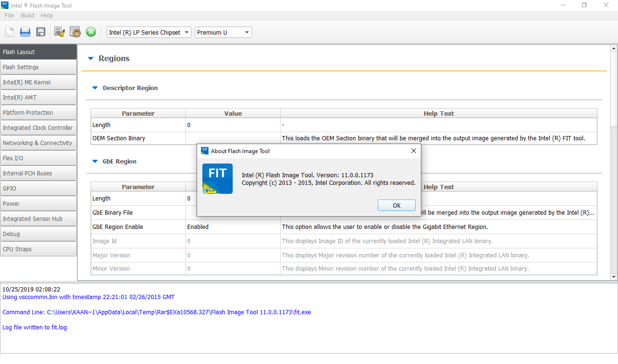Click the scrollbar down arrow in Regions panel

[x=614, y=277]
